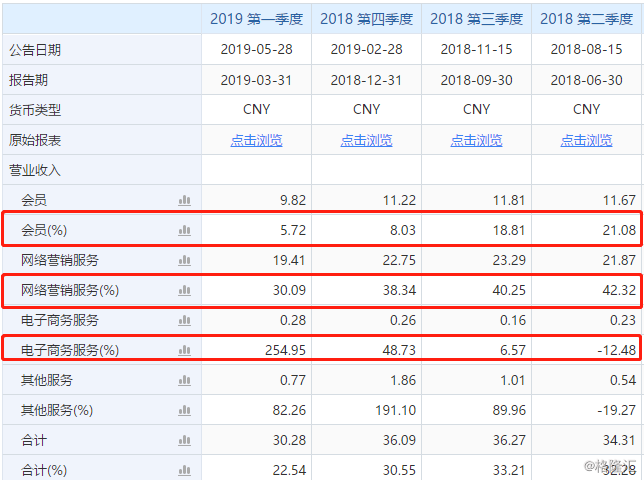
Task: Select the 2018 第二季度 column header
Action: (586, 19)
